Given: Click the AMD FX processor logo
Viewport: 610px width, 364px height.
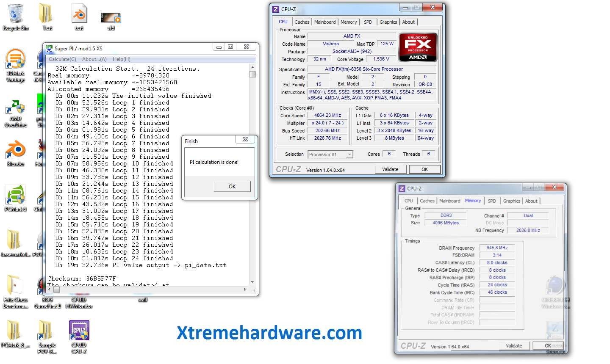Looking at the screenshot, I should [x=418, y=47].
